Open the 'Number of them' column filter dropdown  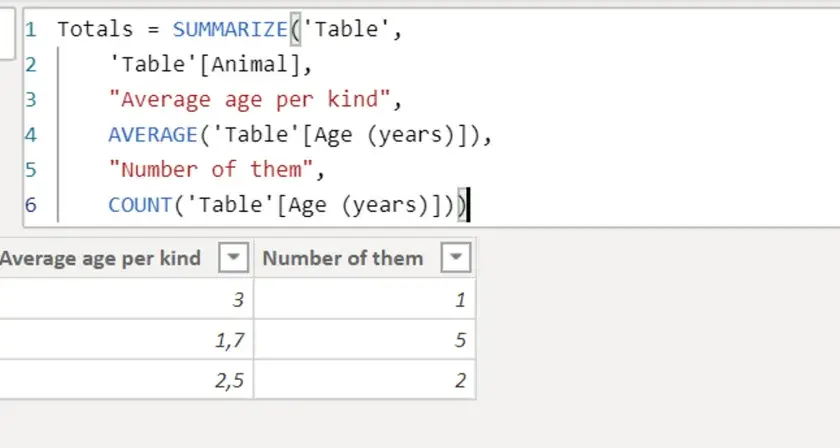[x=456, y=258]
